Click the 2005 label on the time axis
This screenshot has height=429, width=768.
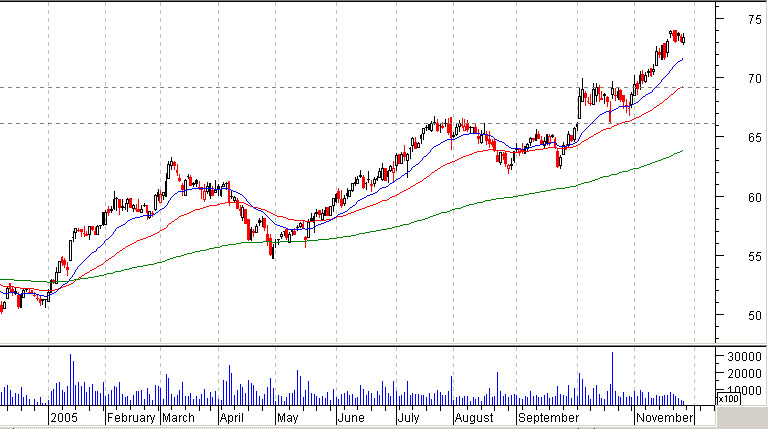64,418
